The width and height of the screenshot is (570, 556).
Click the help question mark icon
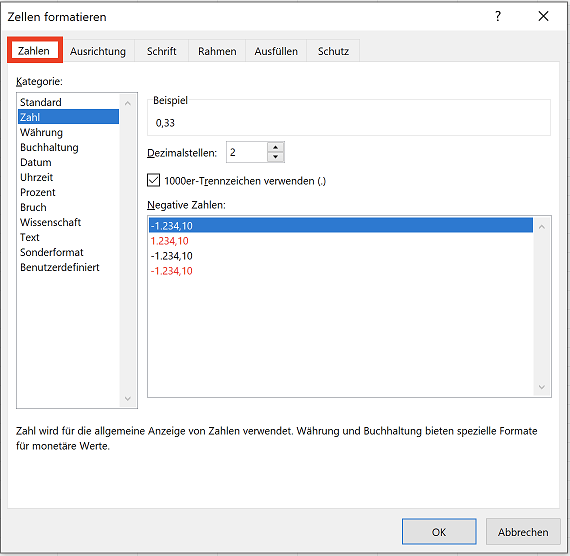pos(498,16)
